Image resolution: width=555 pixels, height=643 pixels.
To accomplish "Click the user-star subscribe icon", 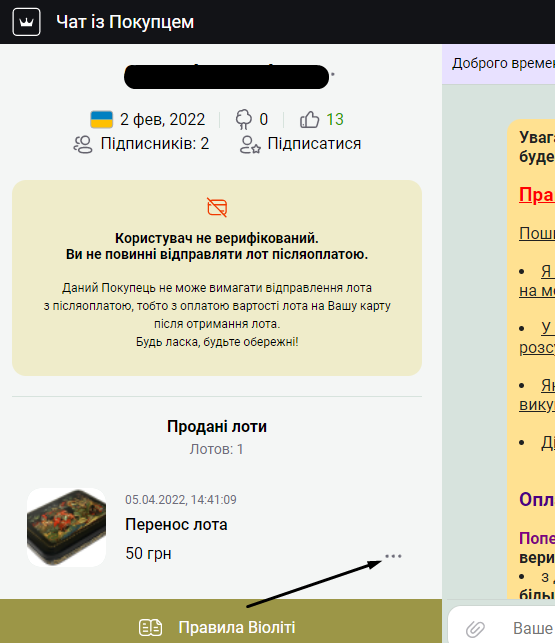I will [250, 145].
